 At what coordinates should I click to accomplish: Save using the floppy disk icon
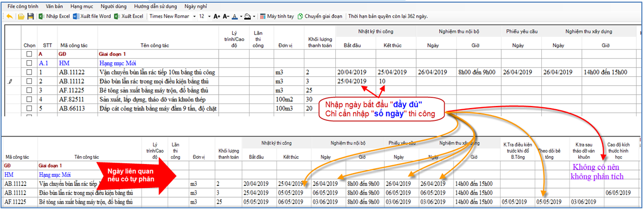(x=30, y=17)
